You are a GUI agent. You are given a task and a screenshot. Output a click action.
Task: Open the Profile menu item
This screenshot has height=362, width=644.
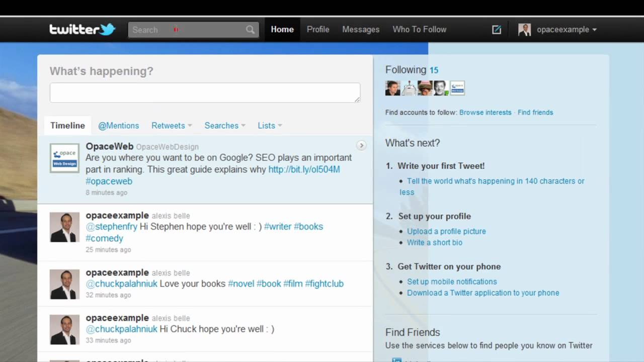[318, 30]
